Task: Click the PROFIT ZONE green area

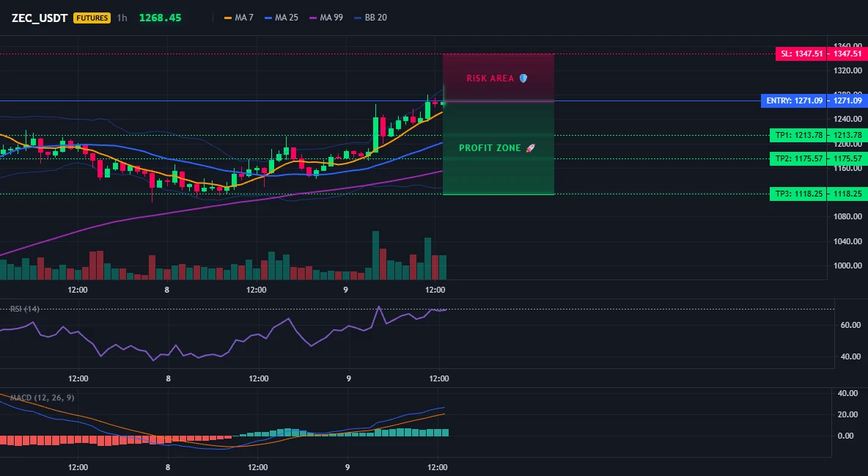Action: tap(499, 148)
